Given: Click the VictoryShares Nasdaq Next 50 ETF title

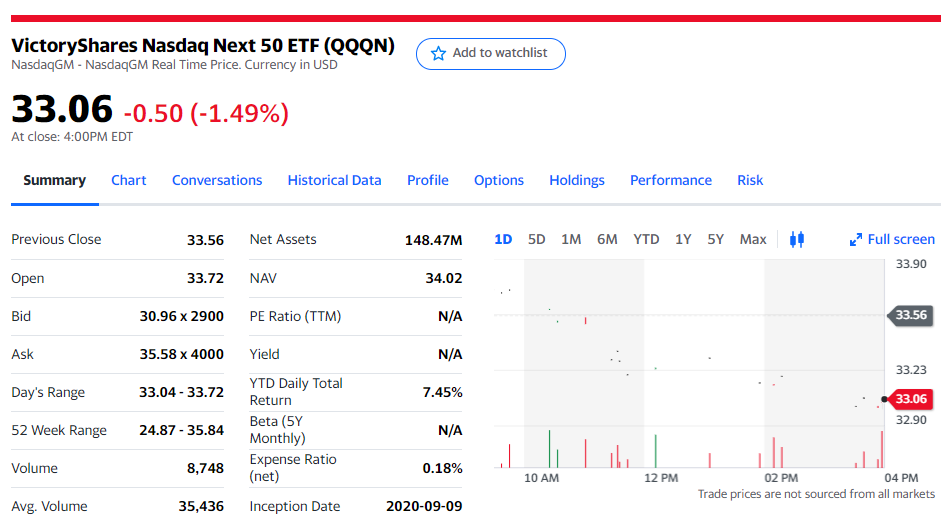Looking at the screenshot, I should (203, 45).
